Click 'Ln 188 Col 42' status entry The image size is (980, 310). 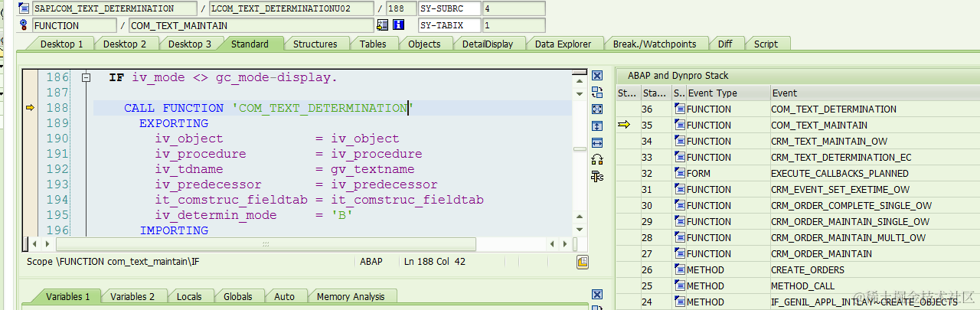click(436, 262)
